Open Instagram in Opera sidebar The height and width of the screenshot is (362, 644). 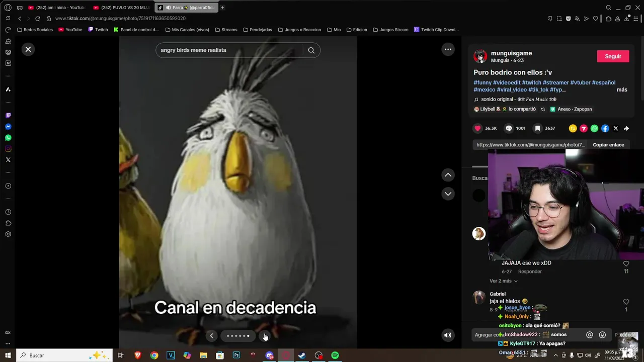(8, 149)
